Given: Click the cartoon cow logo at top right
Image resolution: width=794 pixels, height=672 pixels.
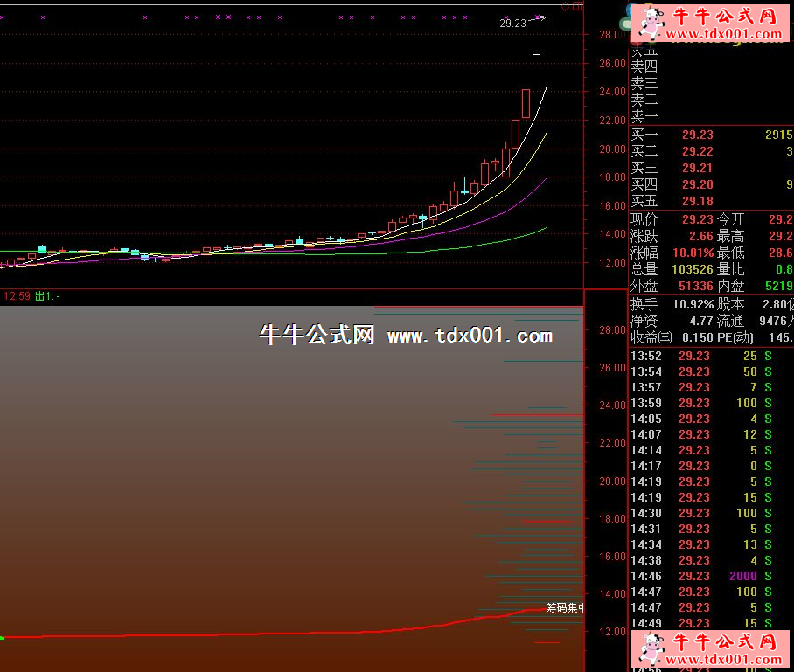Looking at the screenshot, I should point(650,23).
